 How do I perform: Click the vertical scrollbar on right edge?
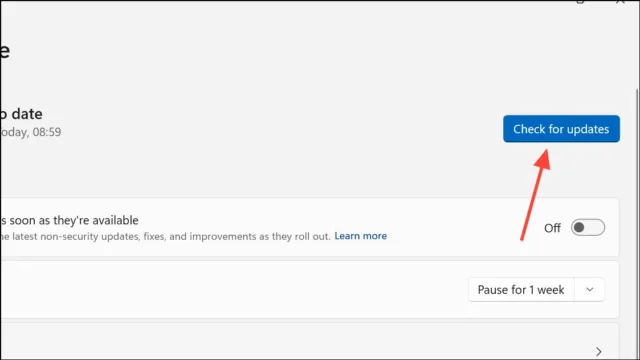coord(637,220)
